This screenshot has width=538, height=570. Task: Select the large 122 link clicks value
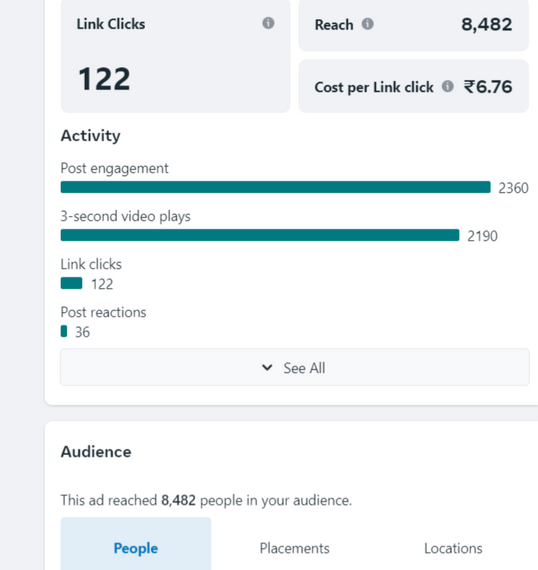click(x=104, y=79)
